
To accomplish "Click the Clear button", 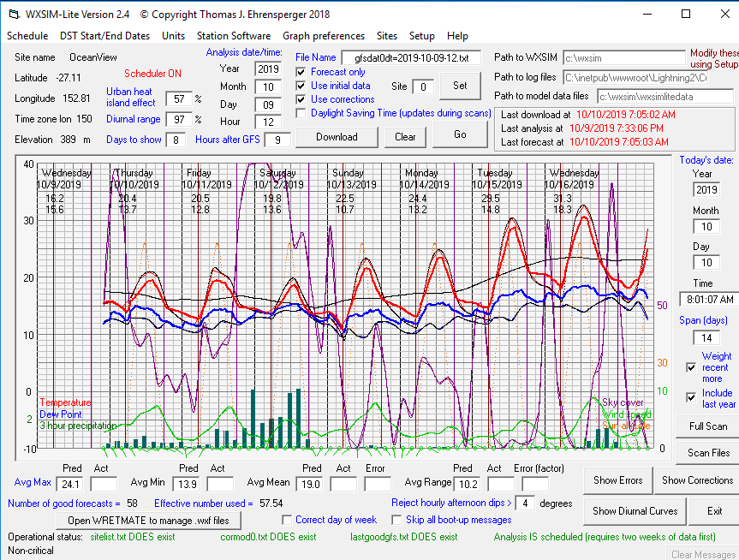I will [405, 137].
